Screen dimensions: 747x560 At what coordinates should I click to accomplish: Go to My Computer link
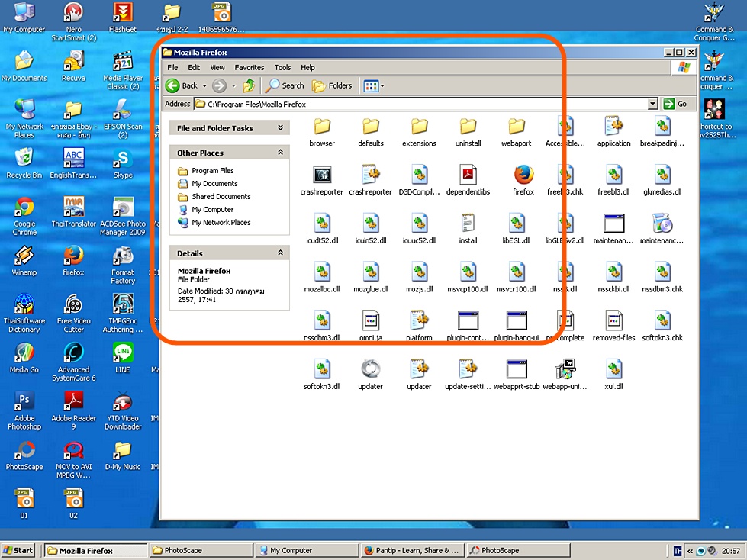[212, 210]
